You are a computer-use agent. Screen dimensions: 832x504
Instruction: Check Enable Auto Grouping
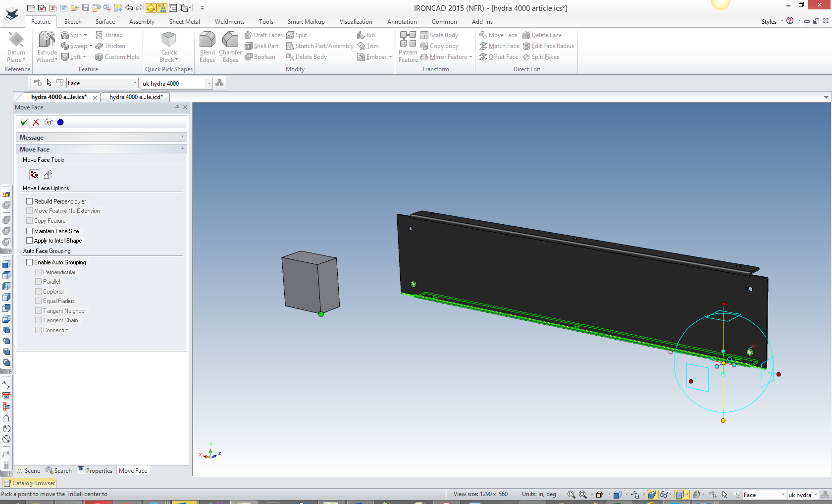[x=30, y=262]
